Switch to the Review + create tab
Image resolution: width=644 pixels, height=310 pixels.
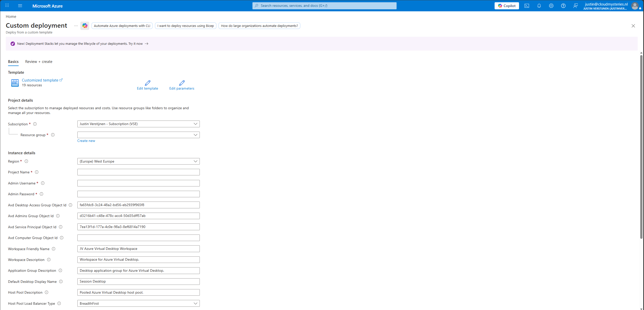point(39,62)
